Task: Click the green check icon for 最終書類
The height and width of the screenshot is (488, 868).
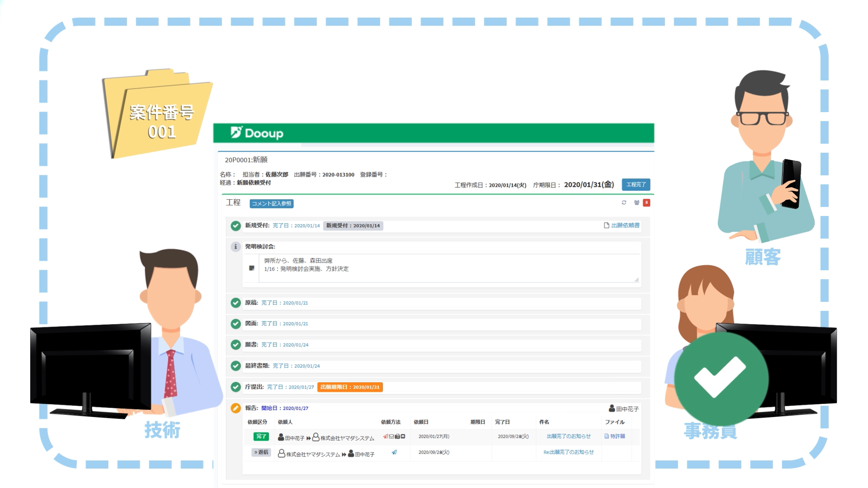Action: (236, 366)
